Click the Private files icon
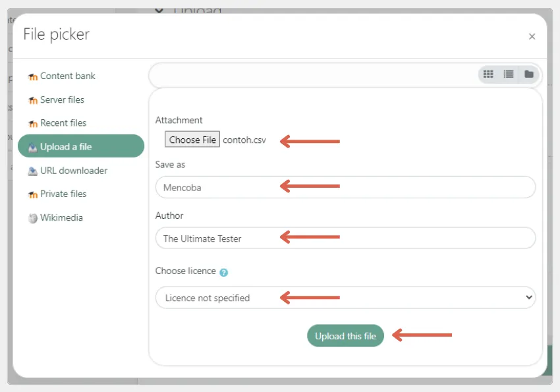 click(33, 194)
